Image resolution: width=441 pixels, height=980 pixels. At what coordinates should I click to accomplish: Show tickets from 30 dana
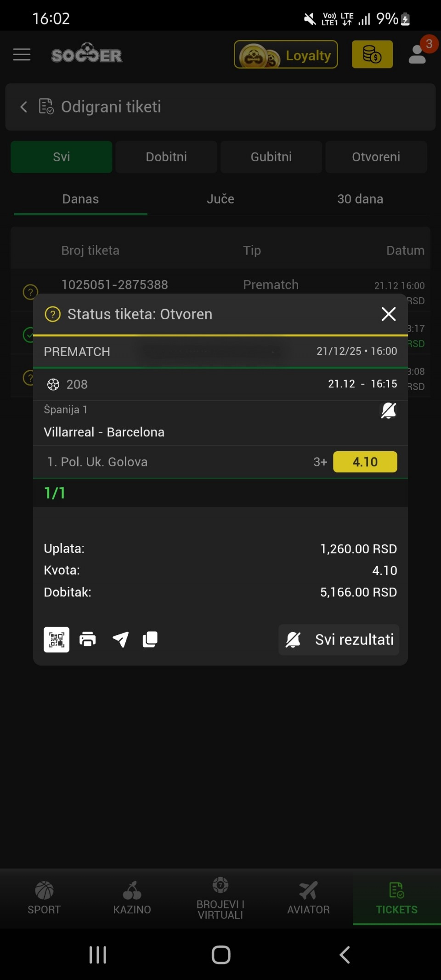(x=360, y=199)
